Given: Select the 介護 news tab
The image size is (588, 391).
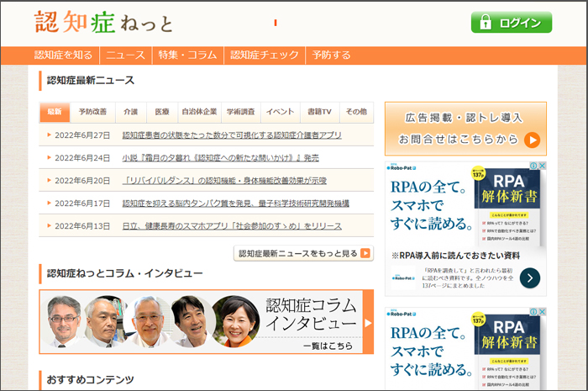Looking at the screenshot, I should pyautogui.click(x=131, y=112).
